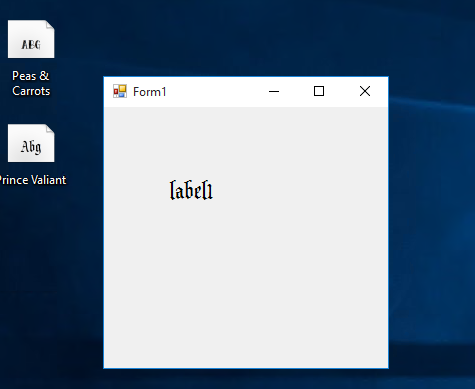Click the Form1 window app icon
The height and width of the screenshot is (389, 475).
pos(120,91)
